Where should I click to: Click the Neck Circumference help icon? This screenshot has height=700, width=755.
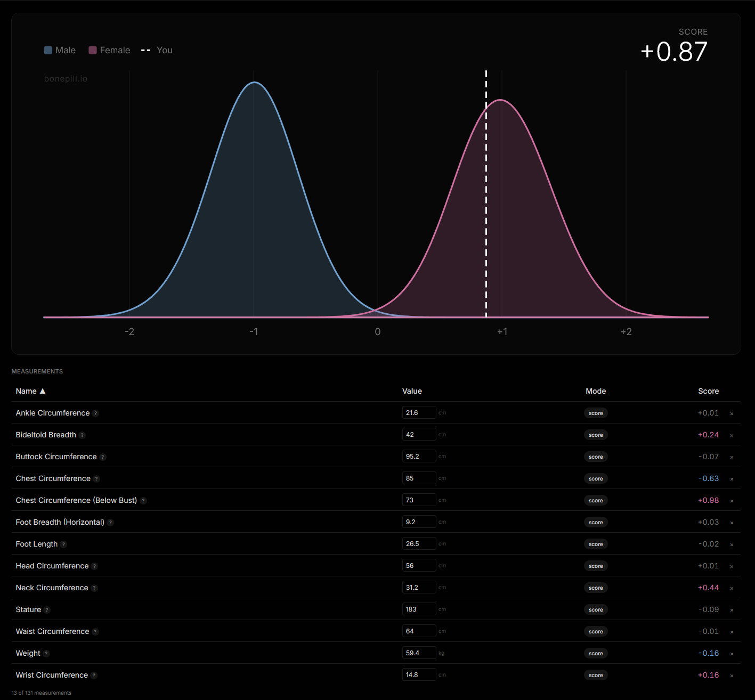point(94,588)
